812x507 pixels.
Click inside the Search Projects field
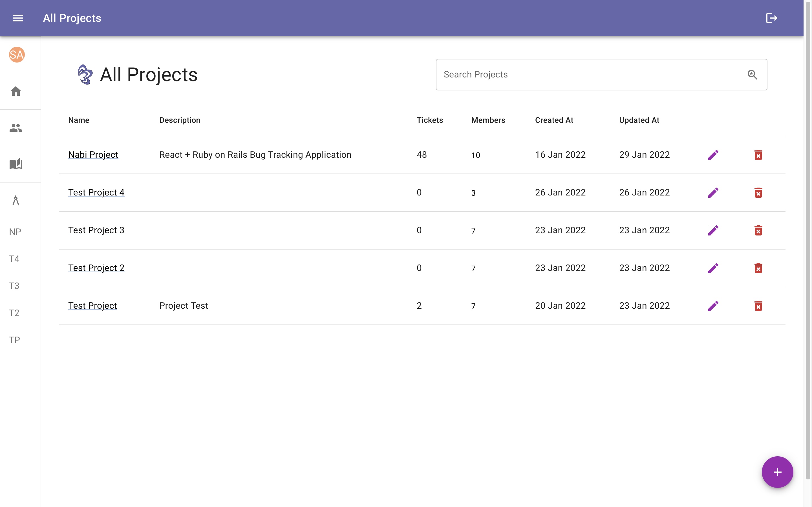(x=570, y=74)
